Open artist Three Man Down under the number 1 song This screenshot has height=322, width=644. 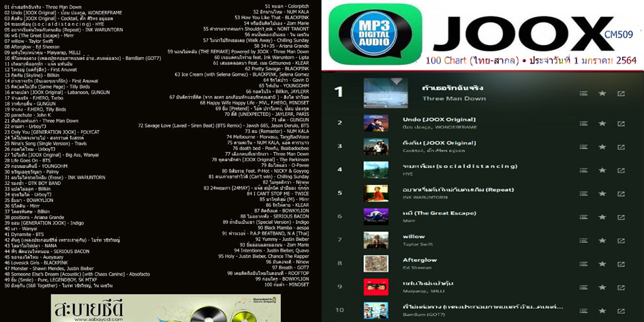(454, 99)
